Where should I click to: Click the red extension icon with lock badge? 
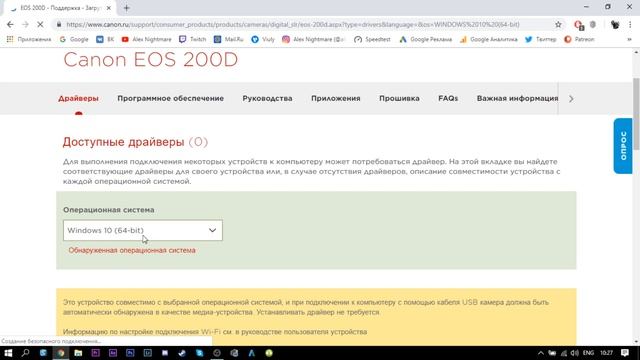[x=578, y=25]
